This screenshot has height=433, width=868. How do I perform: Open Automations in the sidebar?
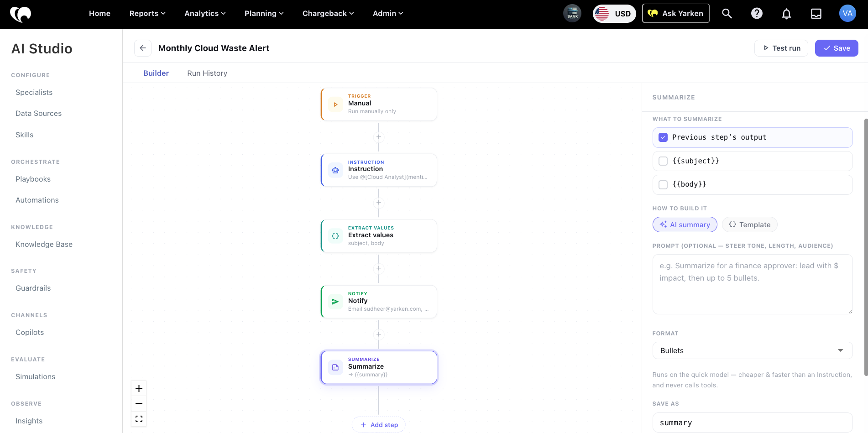pos(37,200)
